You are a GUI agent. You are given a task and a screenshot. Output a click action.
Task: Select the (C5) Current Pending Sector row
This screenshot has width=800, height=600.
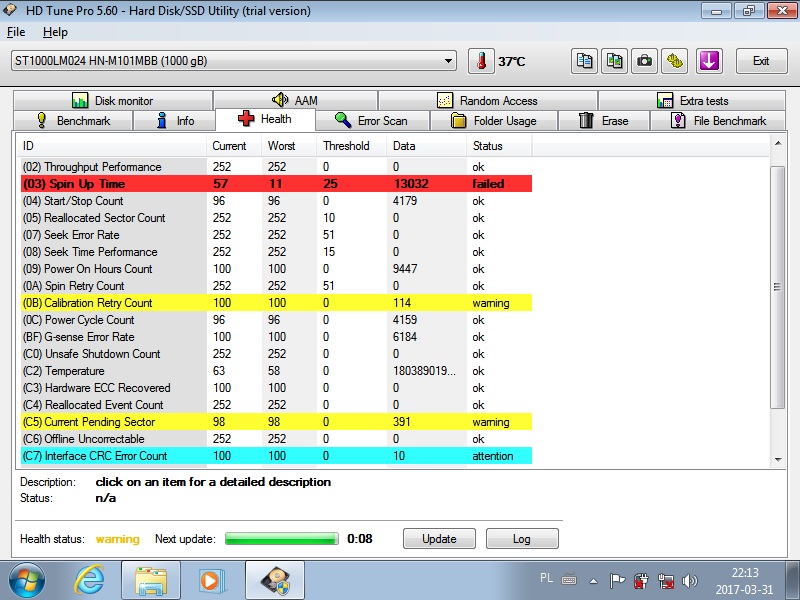pos(276,422)
